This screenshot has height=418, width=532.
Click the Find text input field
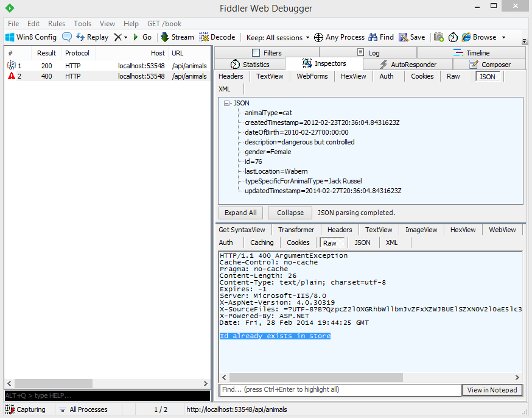coord(340,390)
